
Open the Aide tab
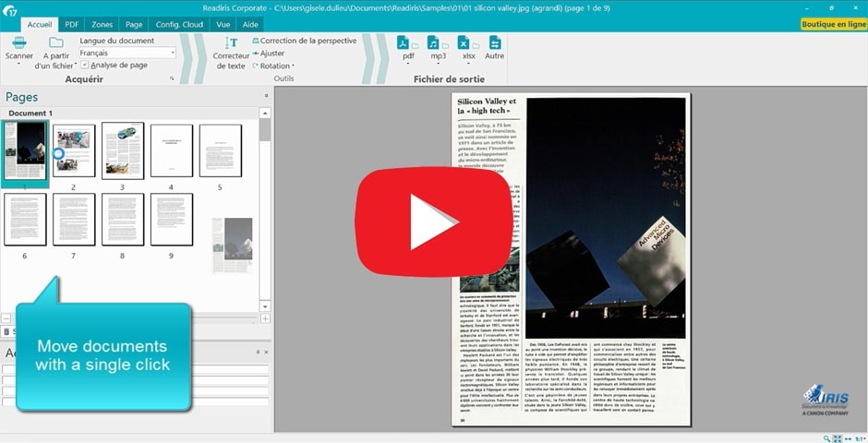(250, 24)
